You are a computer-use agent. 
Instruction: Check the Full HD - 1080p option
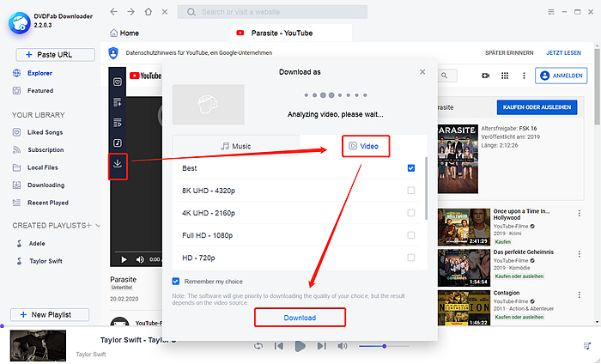coord(411,235)
